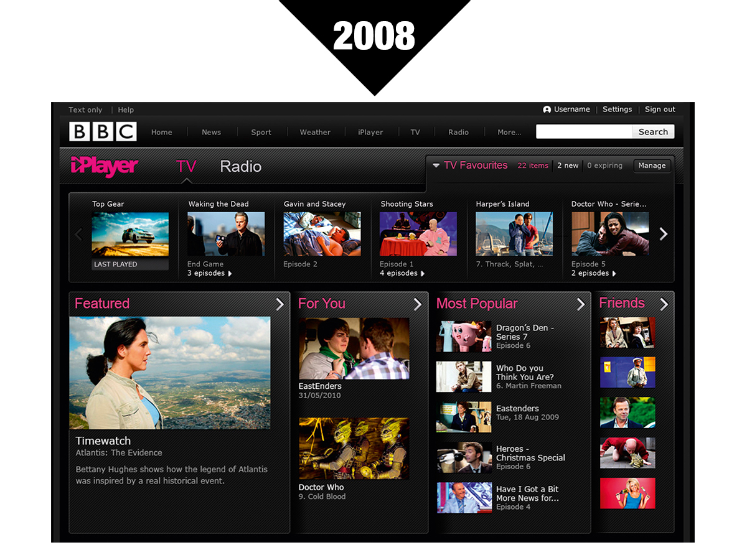Open iPlayer in BBC navigation bar

[x=370, y=132]
